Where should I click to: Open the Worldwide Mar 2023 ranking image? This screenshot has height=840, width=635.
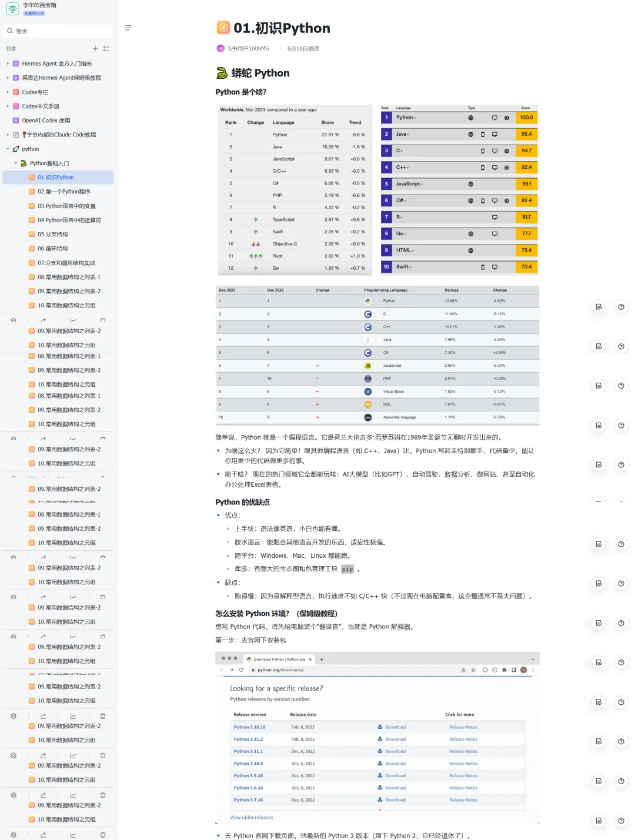295,190
